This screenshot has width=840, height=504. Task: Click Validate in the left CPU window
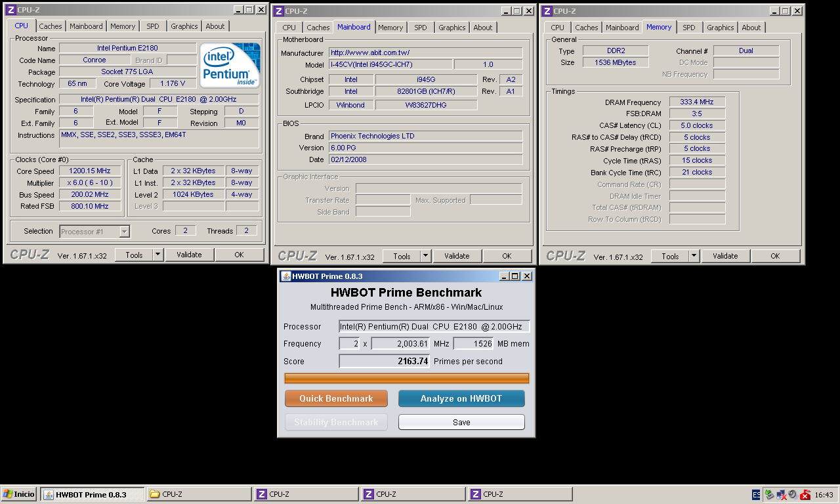[x=189, y=255]
